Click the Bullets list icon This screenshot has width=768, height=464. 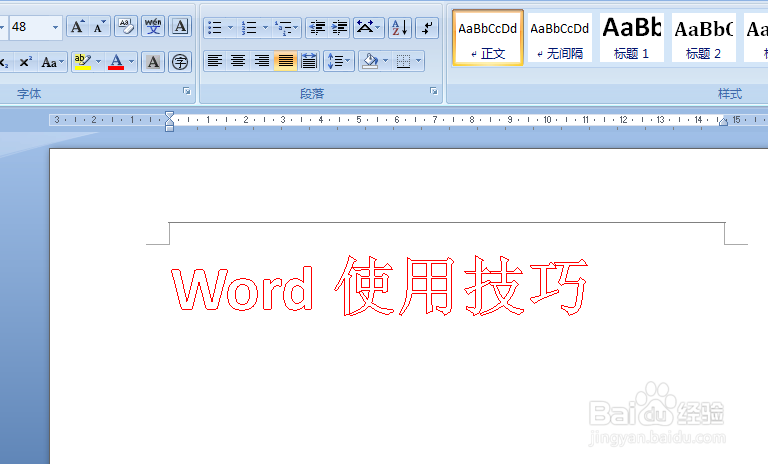click(215, 27)
